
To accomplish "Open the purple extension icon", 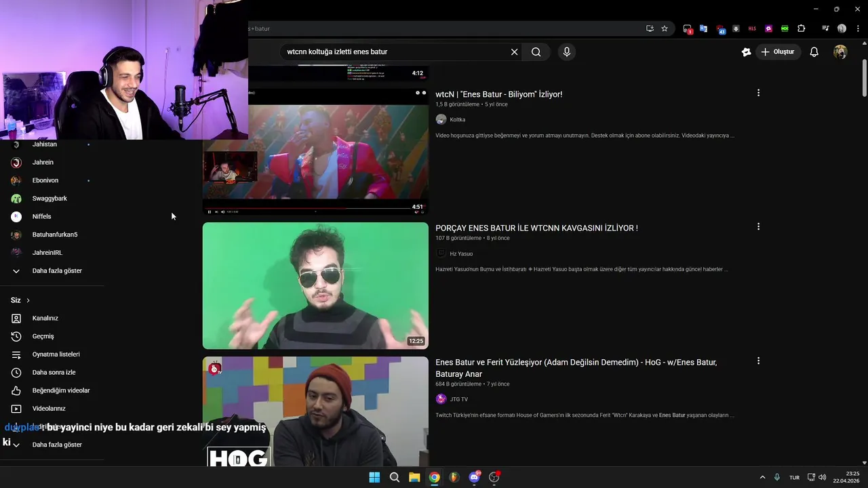I will tap(768, 28).
